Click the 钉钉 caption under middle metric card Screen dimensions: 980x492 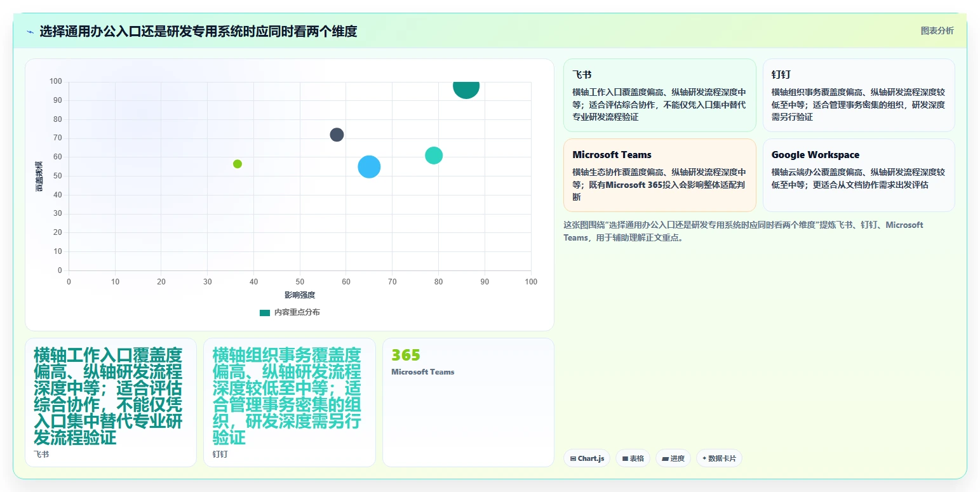[x=220, y=455]
